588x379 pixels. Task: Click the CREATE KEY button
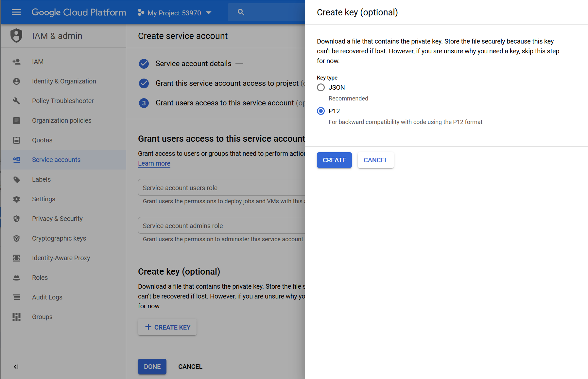(x=167, y=327)
